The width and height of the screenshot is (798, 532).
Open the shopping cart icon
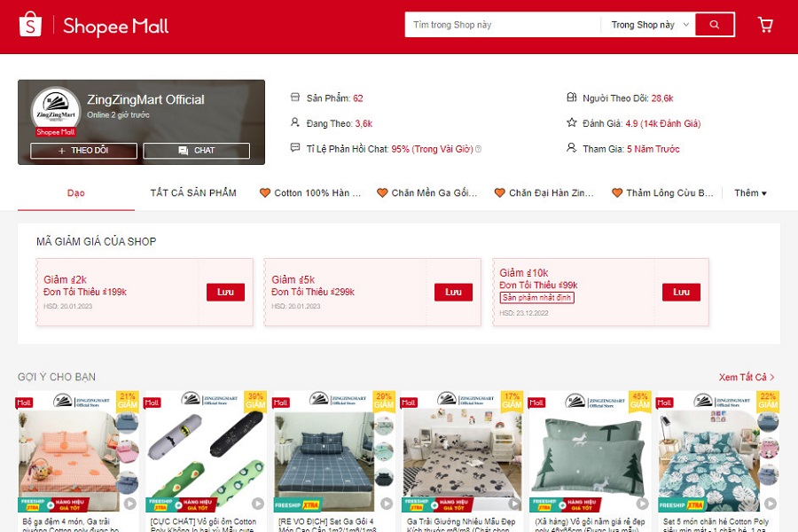(765, 25)
